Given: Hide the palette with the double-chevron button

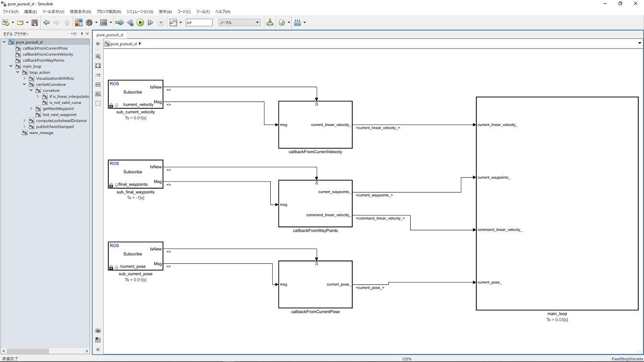Looking at the screenshot, I should pos(98,350).
